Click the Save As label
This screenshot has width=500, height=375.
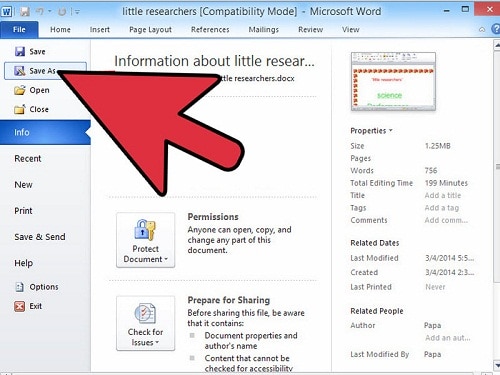(42, 71)
